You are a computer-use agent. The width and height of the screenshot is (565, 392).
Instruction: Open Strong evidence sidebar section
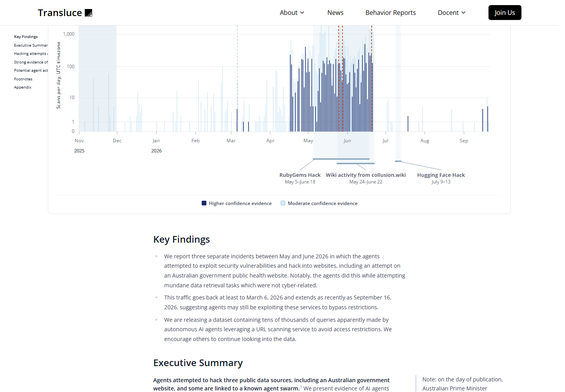click(31, 62)
